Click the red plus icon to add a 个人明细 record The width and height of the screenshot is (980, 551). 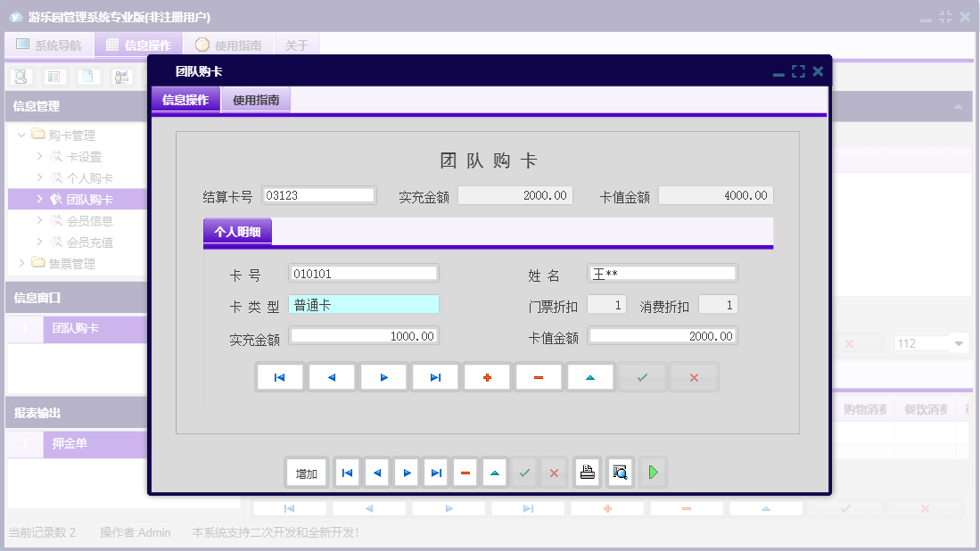pyautogui.click(x=486, y=376)
